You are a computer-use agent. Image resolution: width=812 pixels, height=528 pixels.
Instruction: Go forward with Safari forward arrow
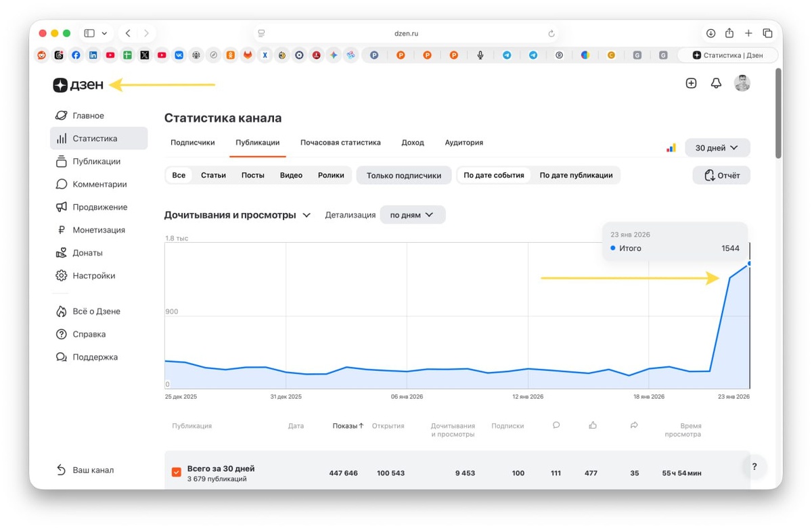[x=146, y=33]
